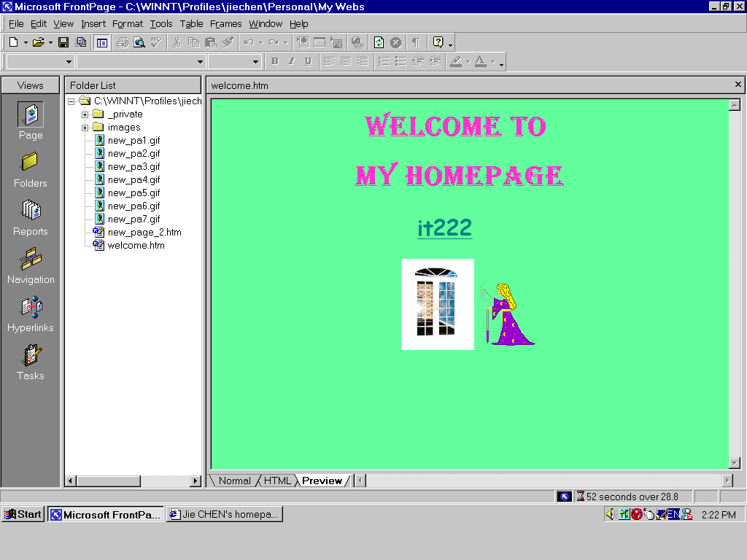Image resolution: width=747 pixels, height=560 pixels.
Task: Click the Start button on taskbar
Action: 23,514
